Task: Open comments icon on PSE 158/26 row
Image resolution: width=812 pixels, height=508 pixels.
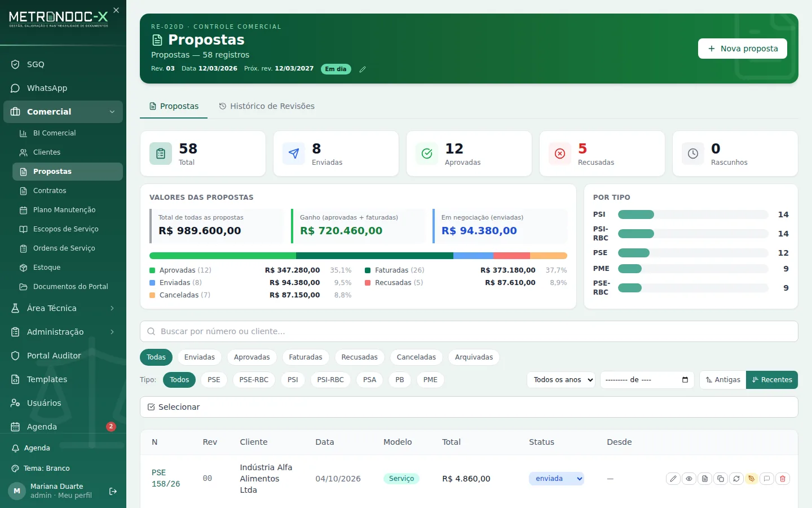Action: [x=767, y=479]
